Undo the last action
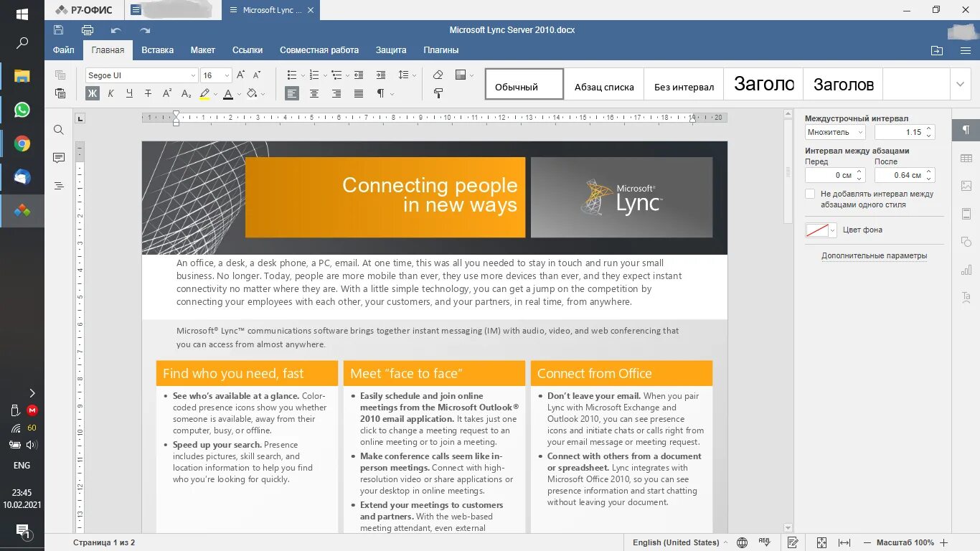 click(x=116, y=30)
